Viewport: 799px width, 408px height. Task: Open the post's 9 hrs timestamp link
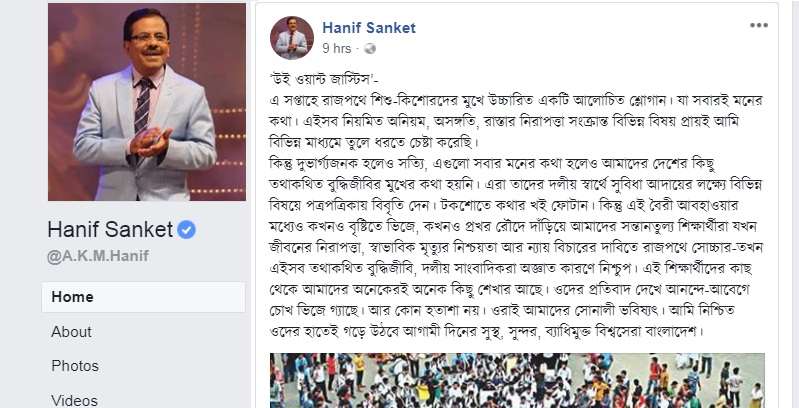[x=337, y=48]
